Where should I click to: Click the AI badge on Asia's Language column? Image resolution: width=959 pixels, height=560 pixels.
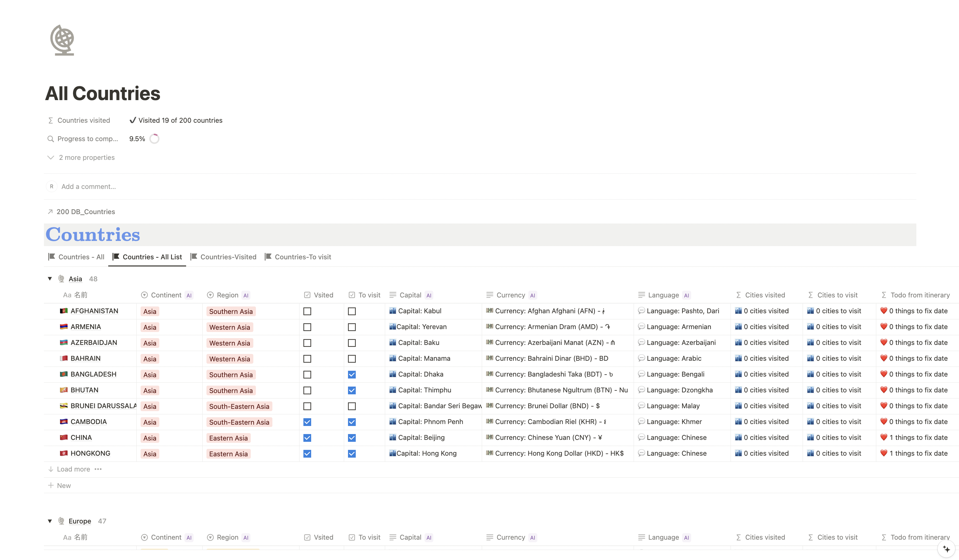tap(687, 295)
